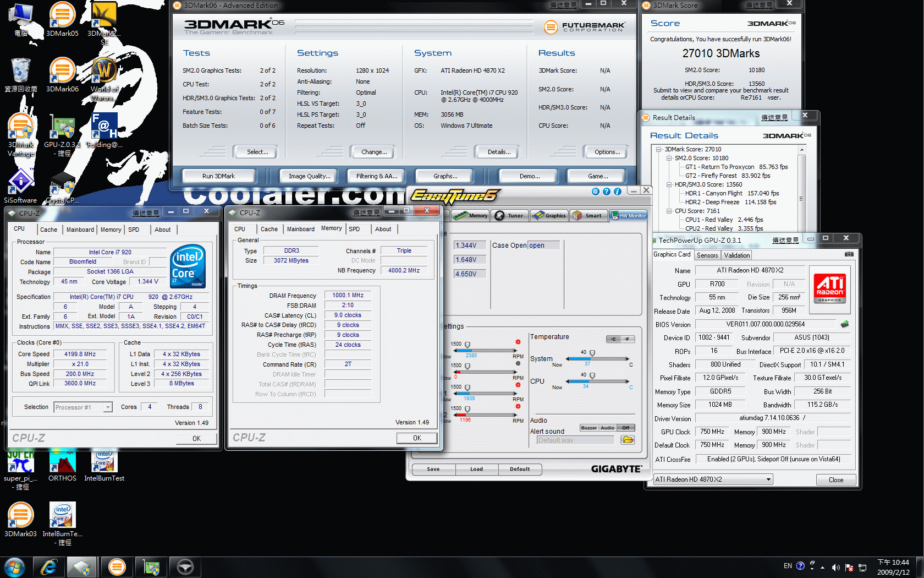Click the 3DMark06 taskbar button
The height and width of the screenshot is (578, 924).
point(117,567)
